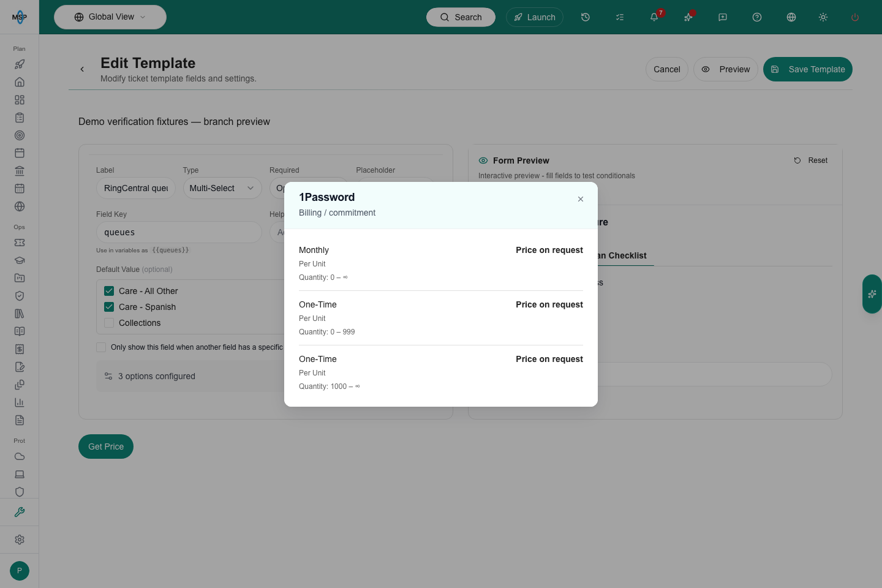Click 'Quantity: 0 – 999' text

[327, 332]
